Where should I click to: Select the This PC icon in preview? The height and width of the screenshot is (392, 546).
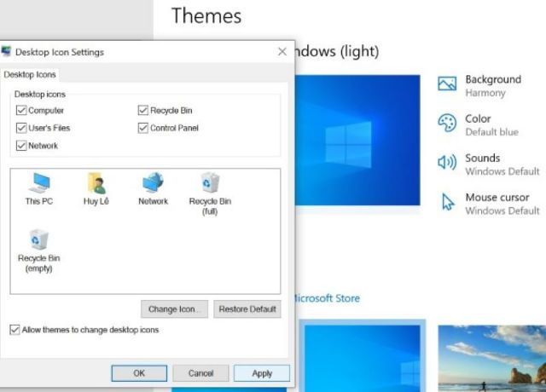pos(39,188)
